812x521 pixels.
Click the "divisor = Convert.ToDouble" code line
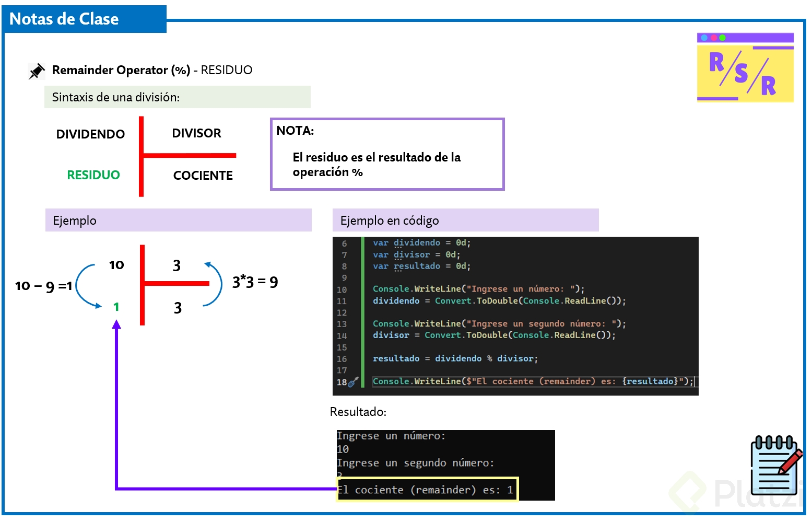(x=494, y=335)
